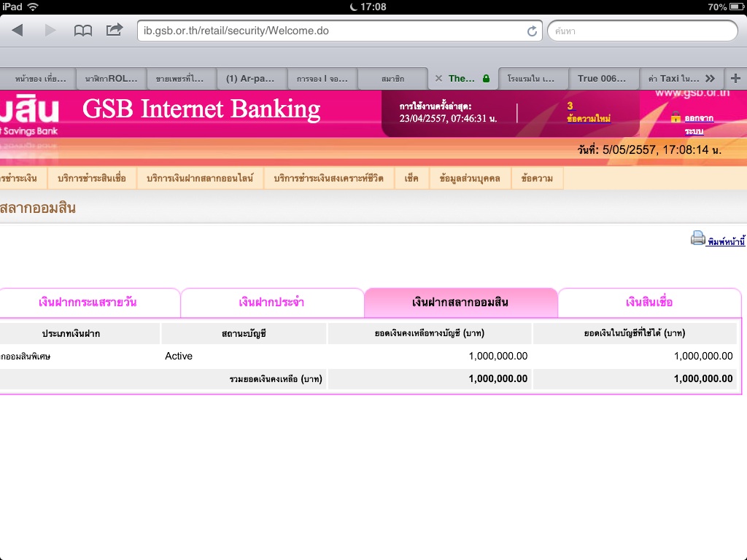Click the ยอดเงินในบัญชีที่ใช้ได้ column header
The image size is (747, 560).
pos(635,333)
